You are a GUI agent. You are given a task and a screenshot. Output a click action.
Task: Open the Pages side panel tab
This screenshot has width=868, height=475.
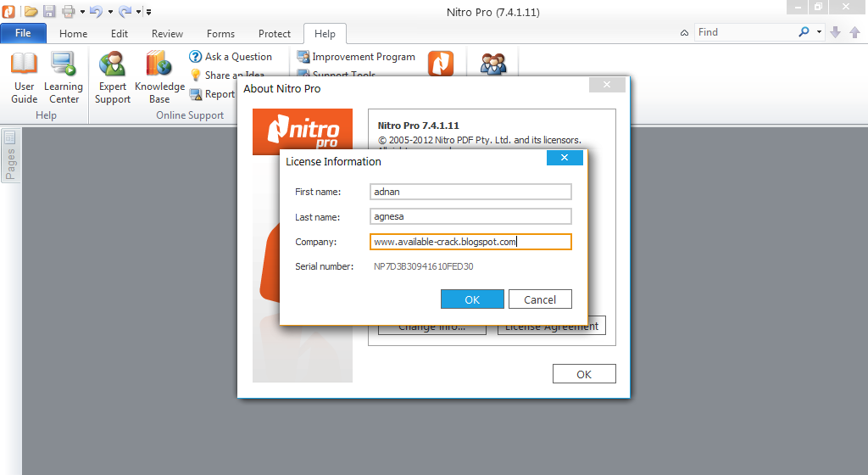(10, 156)
